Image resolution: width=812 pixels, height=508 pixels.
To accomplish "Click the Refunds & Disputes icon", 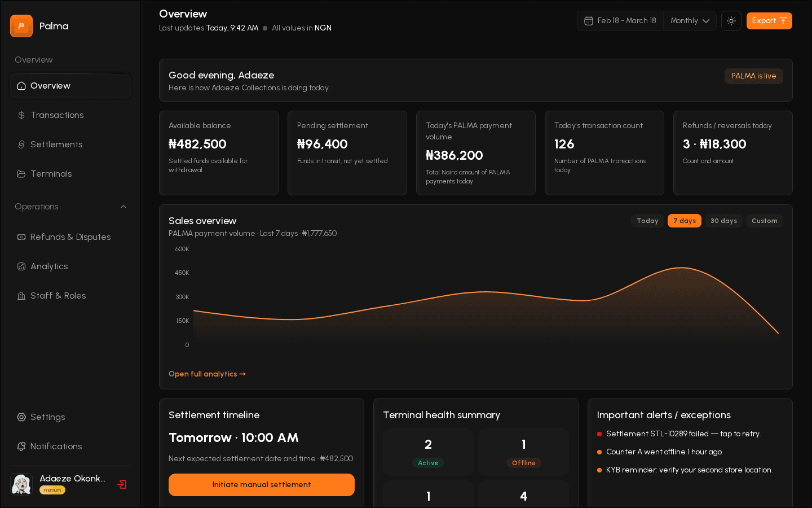I will pyautogui.click(x=21, y=237).
